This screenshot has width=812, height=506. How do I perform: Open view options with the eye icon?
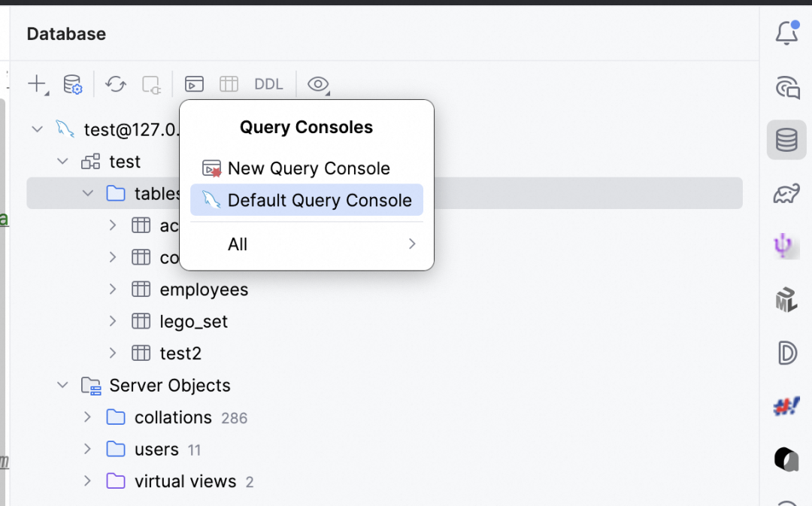click(317, 84)
